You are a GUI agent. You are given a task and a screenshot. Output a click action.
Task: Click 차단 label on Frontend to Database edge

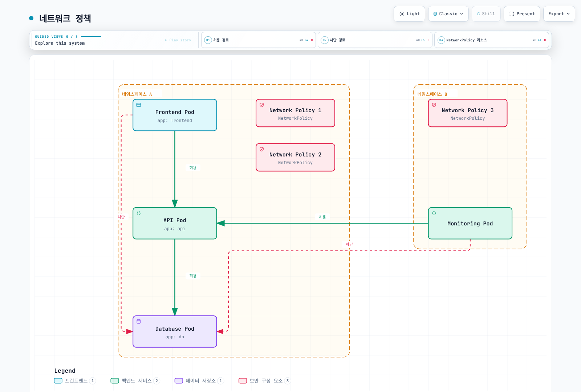121,217
